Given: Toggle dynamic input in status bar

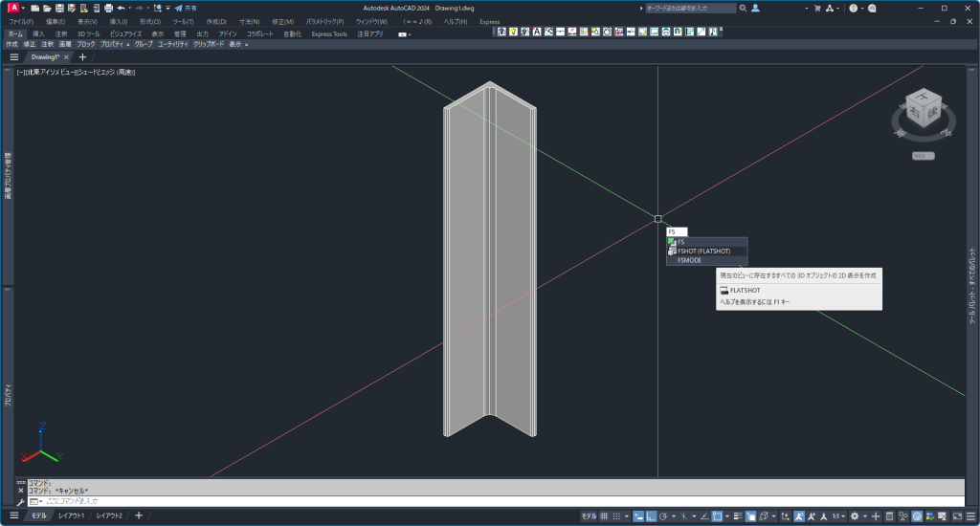Looking at the screenshot, I should [x=636, y=515].
